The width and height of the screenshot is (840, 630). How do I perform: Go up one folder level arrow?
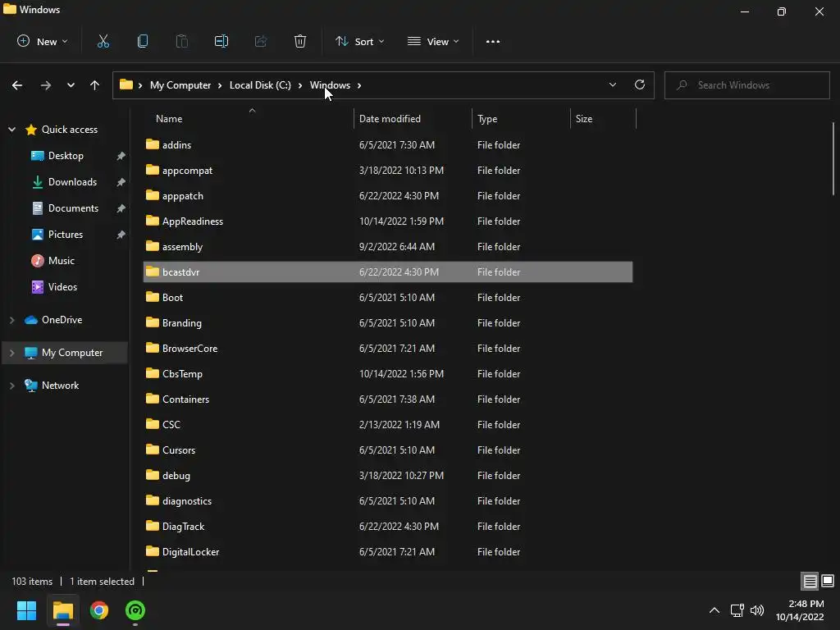coord(95,85)
